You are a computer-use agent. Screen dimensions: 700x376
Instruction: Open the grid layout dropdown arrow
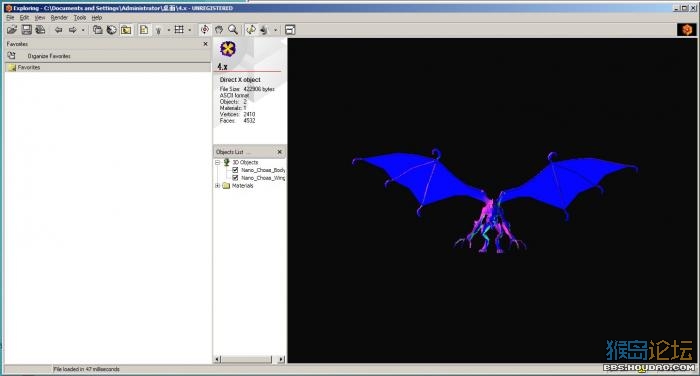click(189, 30)
